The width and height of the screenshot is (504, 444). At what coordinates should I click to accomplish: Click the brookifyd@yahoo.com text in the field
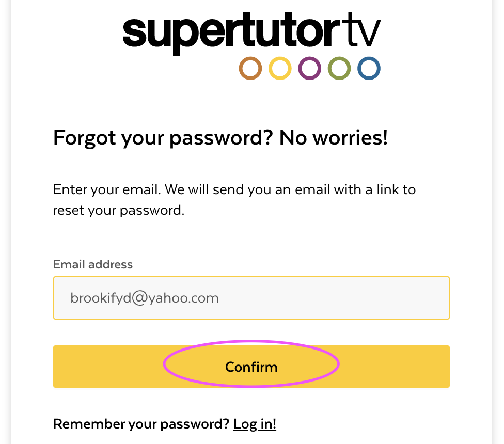[145, 298]
